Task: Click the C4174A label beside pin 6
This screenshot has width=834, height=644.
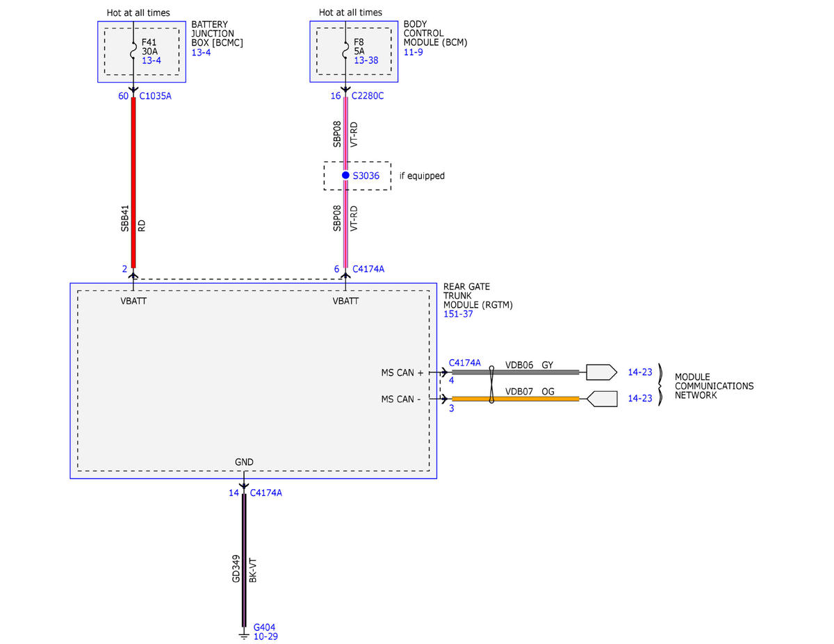Action: pyautogui.click(x=368, y=268)
